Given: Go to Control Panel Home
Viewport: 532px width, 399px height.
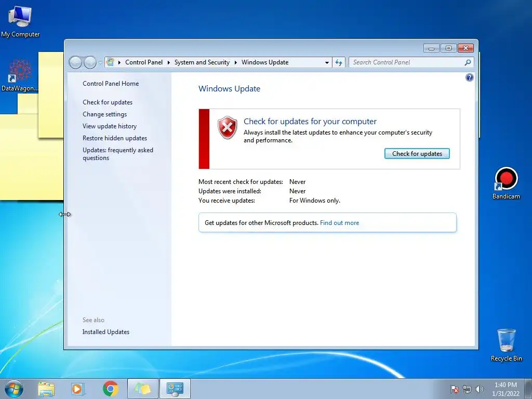Looking at the screenshot, I should [111, 84].
